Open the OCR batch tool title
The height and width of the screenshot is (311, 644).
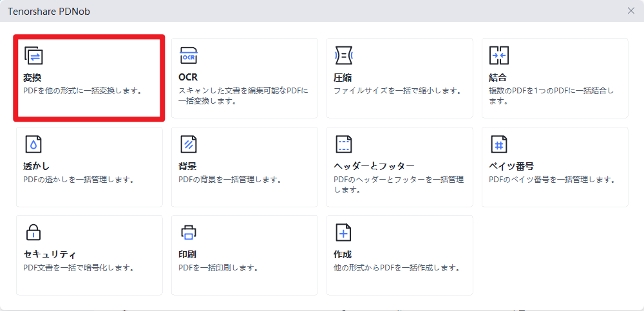tap(188, 78)
